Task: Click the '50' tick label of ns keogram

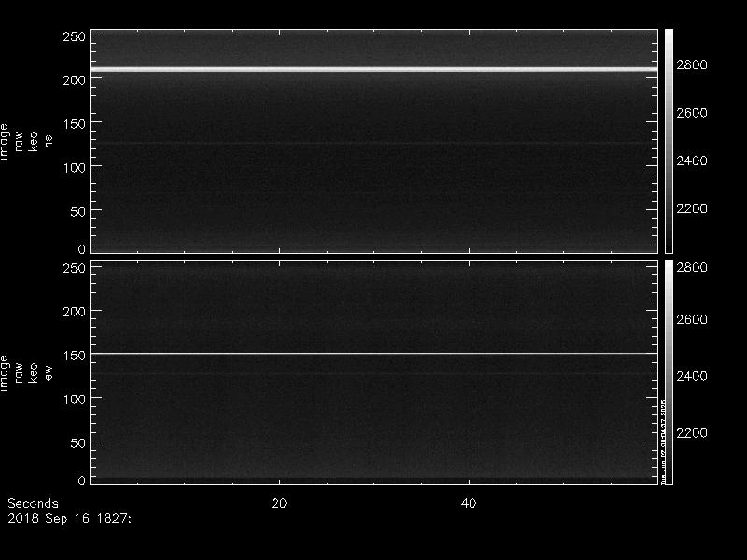Action: pyautogui.click(x=78, y=212)
